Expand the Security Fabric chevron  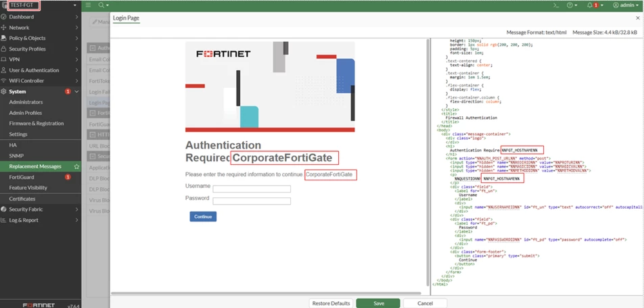pyautogui.click(x=77, y=209)
